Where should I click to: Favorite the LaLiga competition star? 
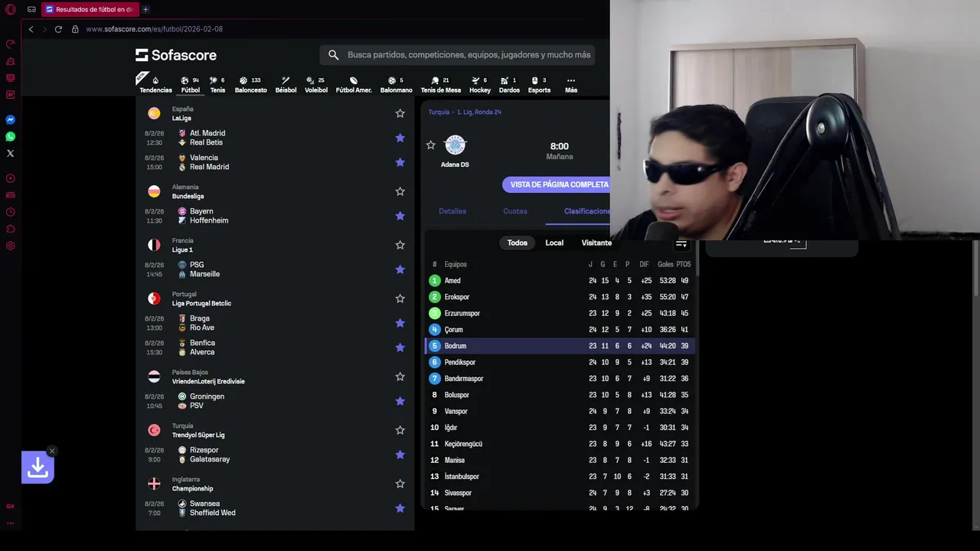pyautogui.click(x=400, y=113)
